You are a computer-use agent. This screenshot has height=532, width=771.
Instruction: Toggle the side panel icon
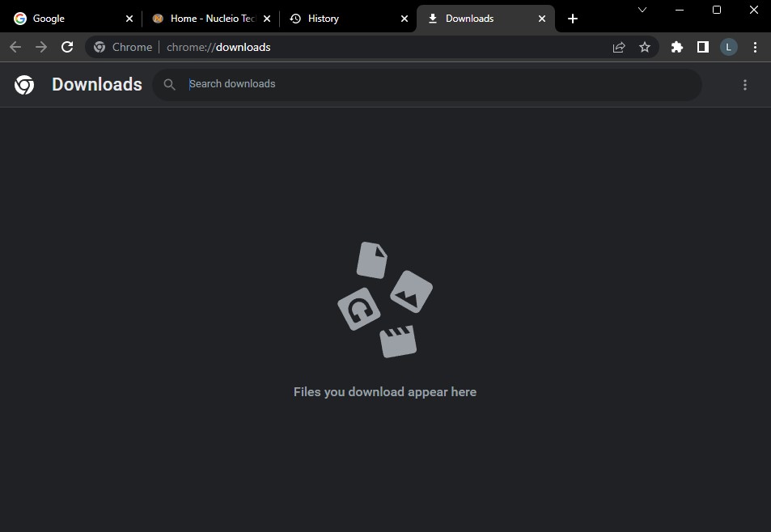[703, 47]
